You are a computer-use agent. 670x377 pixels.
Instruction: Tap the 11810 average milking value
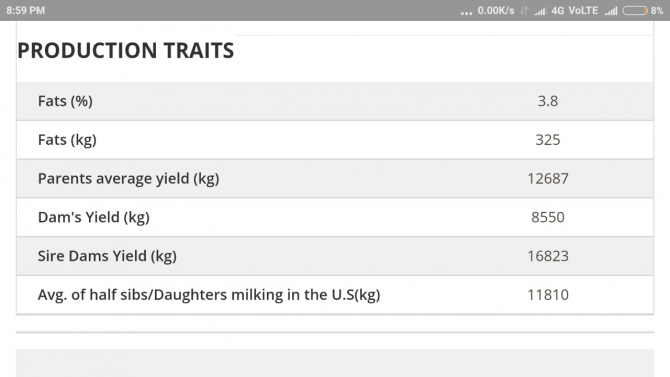[x=548, y=295]
